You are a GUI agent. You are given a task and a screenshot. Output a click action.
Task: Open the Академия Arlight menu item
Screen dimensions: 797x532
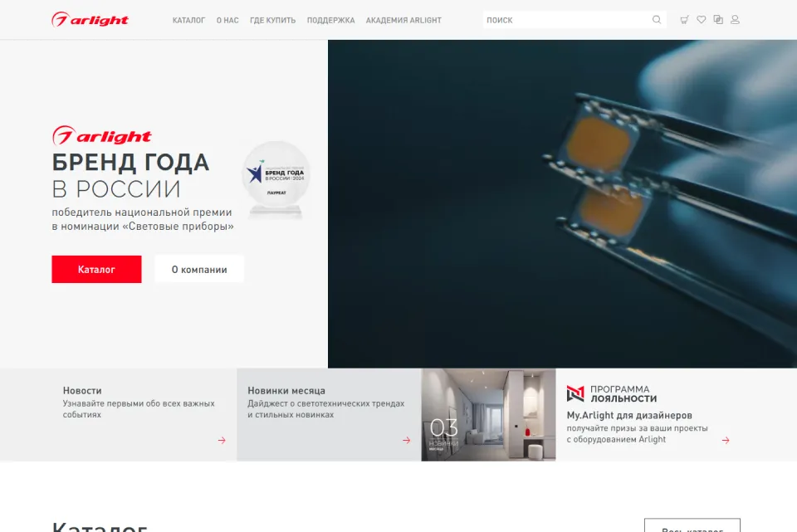403,20
